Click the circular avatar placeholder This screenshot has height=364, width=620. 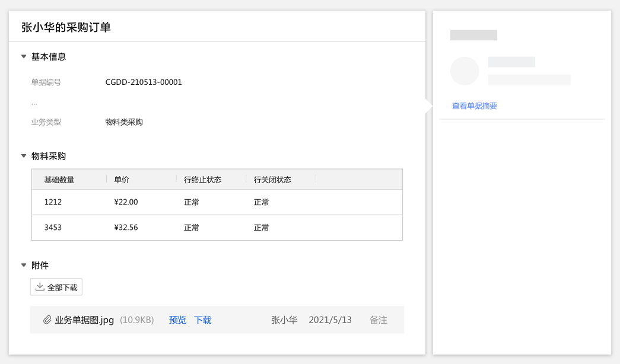click(x=465, y=71)
